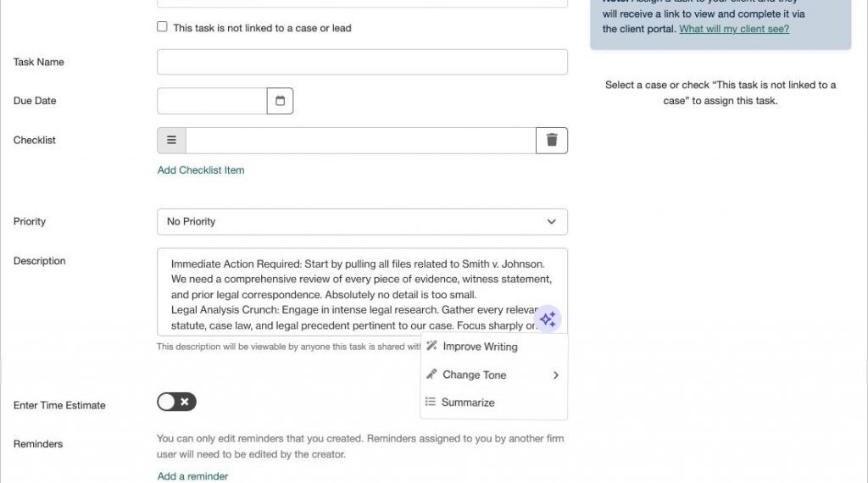Click the AI sparkle assistant icon
This screenshot has width=868, height=483.
pos(548,319)
